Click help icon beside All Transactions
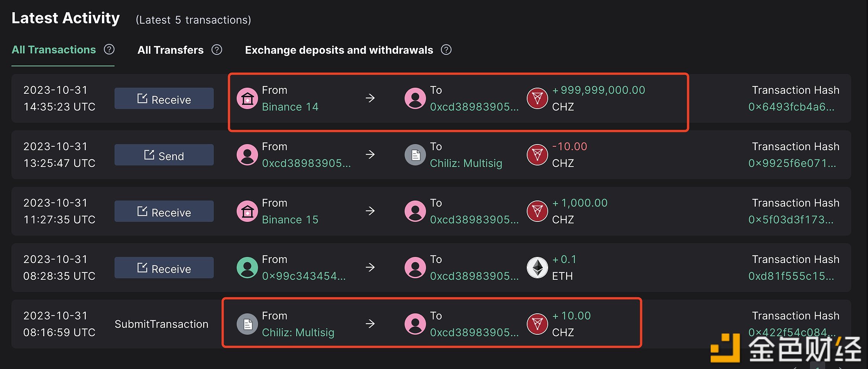This screenshot has width=868, height=369. pyautogui.click(x=109, y=50)
